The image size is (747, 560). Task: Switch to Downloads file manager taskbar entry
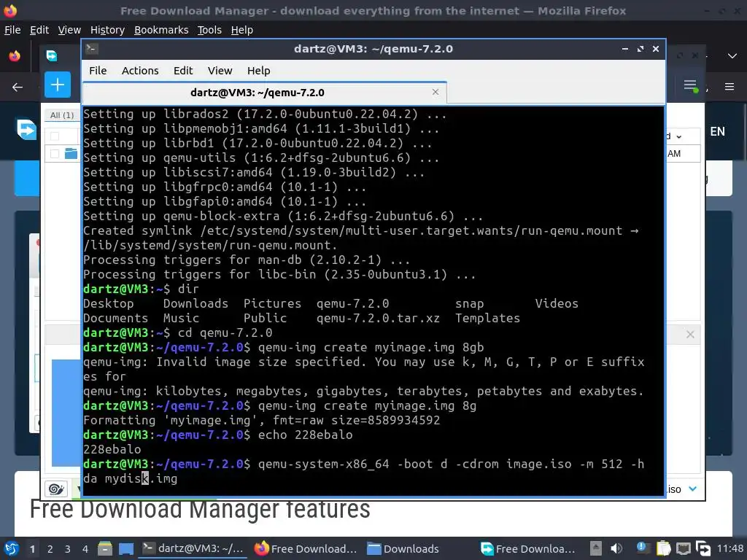tap(403, 548)
